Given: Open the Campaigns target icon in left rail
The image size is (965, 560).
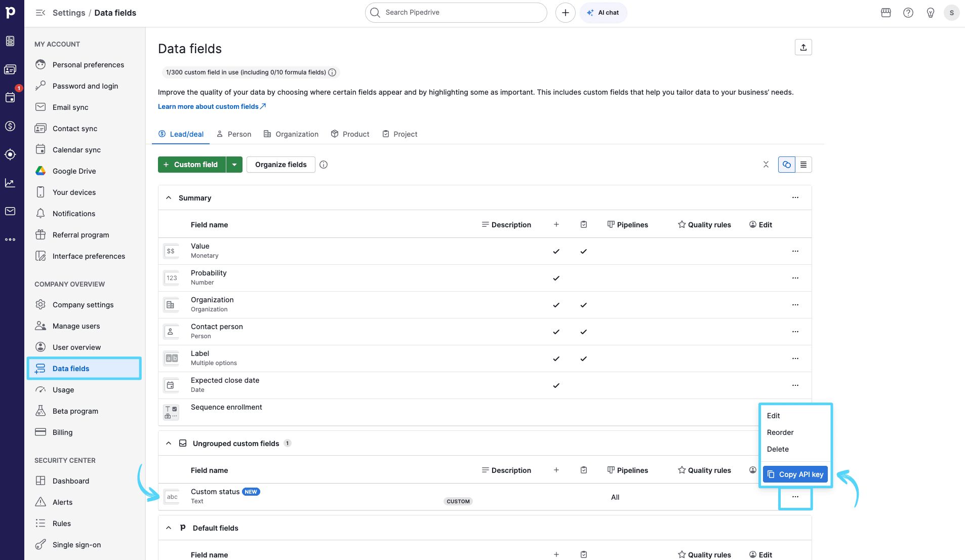Looking at the screenshot, I should (x=10, y=154).
